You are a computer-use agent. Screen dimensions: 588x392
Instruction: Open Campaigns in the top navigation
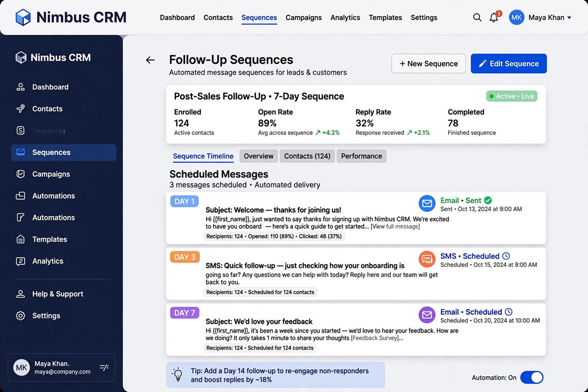click(304, 18)
